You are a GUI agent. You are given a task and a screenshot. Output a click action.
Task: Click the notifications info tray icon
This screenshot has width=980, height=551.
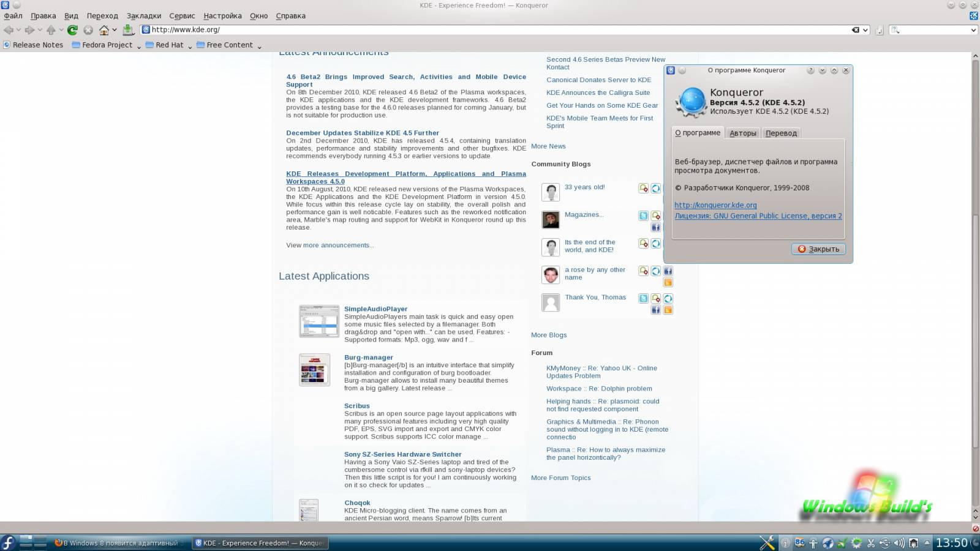[785, 543]
